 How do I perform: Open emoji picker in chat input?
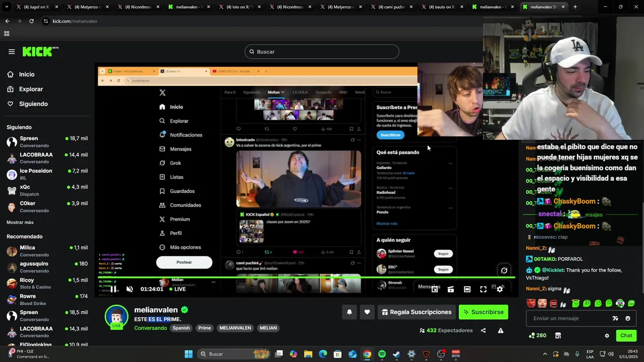pos(627,318)
